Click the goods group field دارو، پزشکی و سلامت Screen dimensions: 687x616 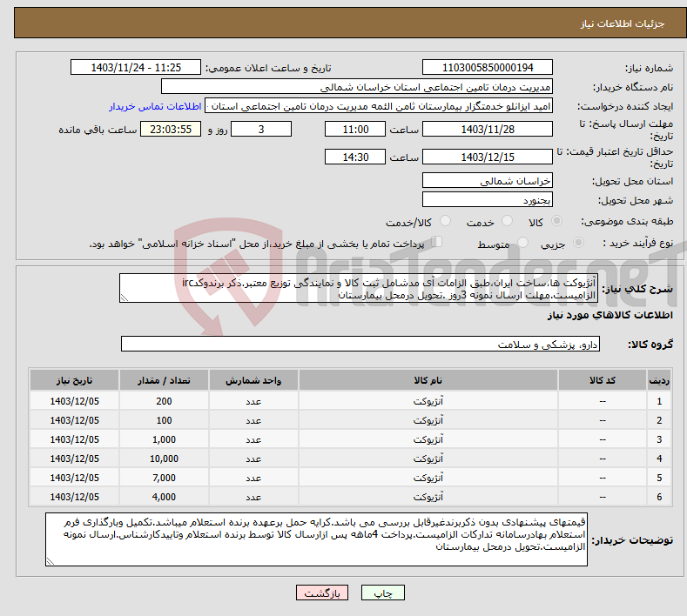360,345
